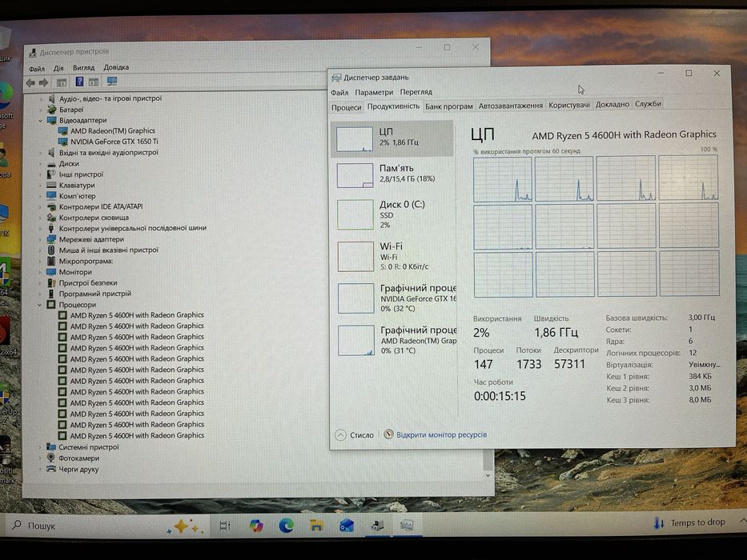
Task: Switch to Служби tab
Action: click(x=648, y=104)
